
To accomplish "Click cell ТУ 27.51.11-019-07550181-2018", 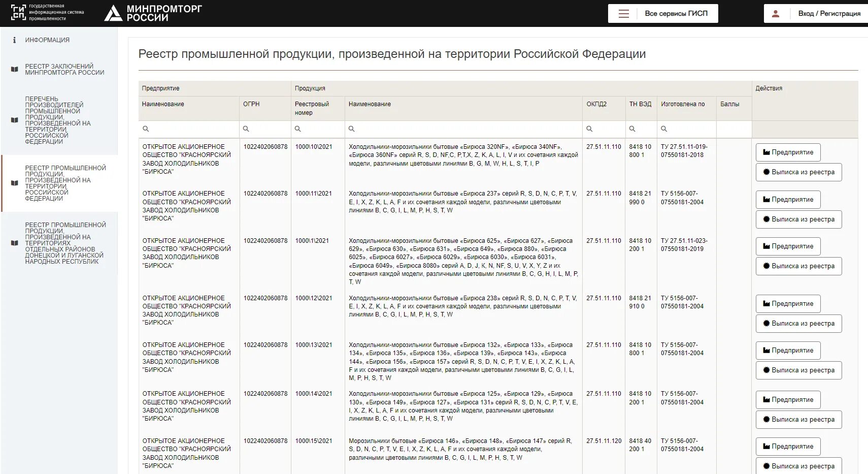I will tap(684, 151).
